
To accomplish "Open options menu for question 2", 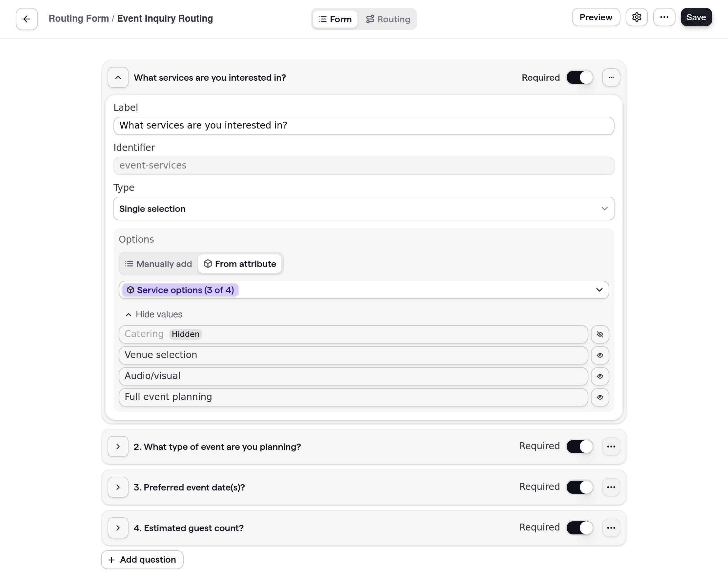I will (x=611, y=446).
